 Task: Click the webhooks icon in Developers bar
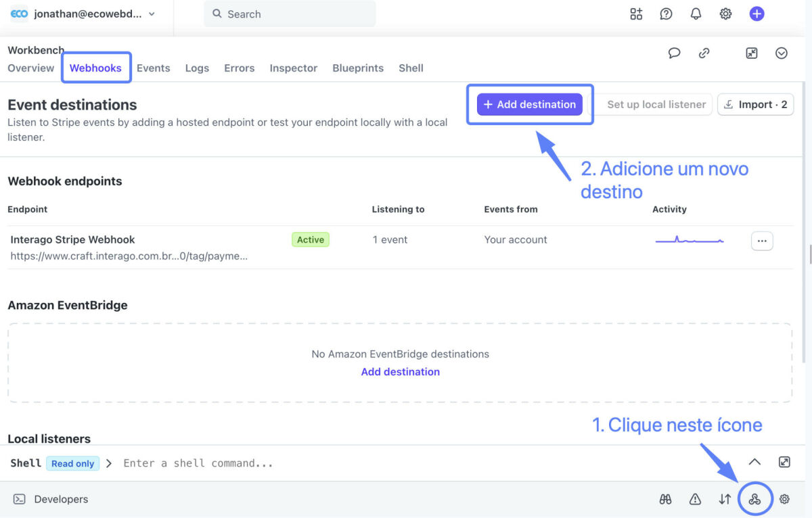754,499
